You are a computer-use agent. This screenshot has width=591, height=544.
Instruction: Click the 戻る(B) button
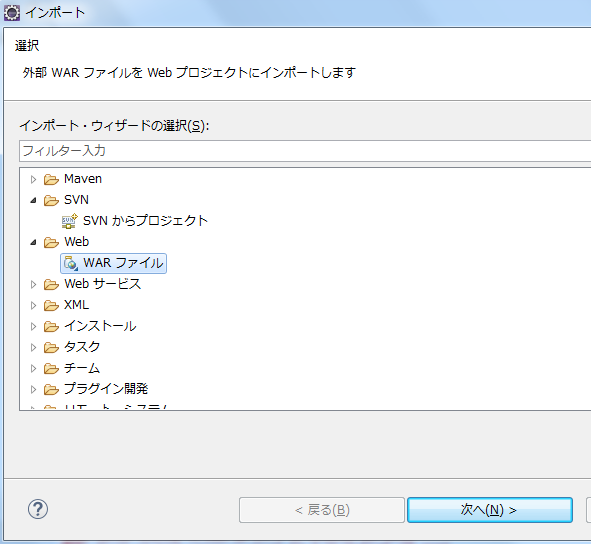click(322, 510)
